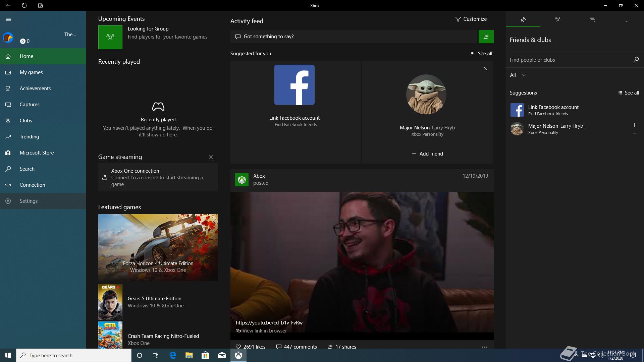The height and width of the screenshot is (362, 644).
Task: Expand the All filter dropdown
Action: point(518,75)
